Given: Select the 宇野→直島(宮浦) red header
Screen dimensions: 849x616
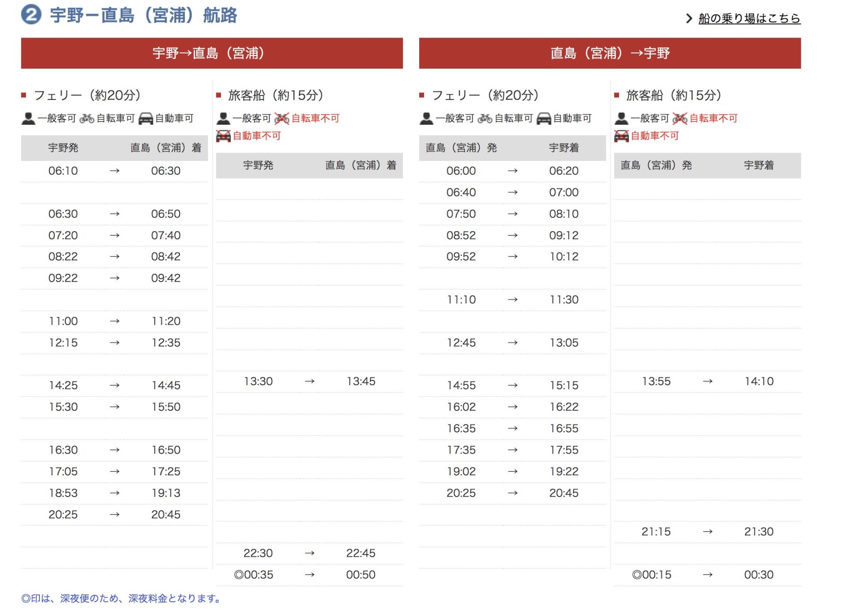Looking at the screenshot, I should (x=212, y=53).
